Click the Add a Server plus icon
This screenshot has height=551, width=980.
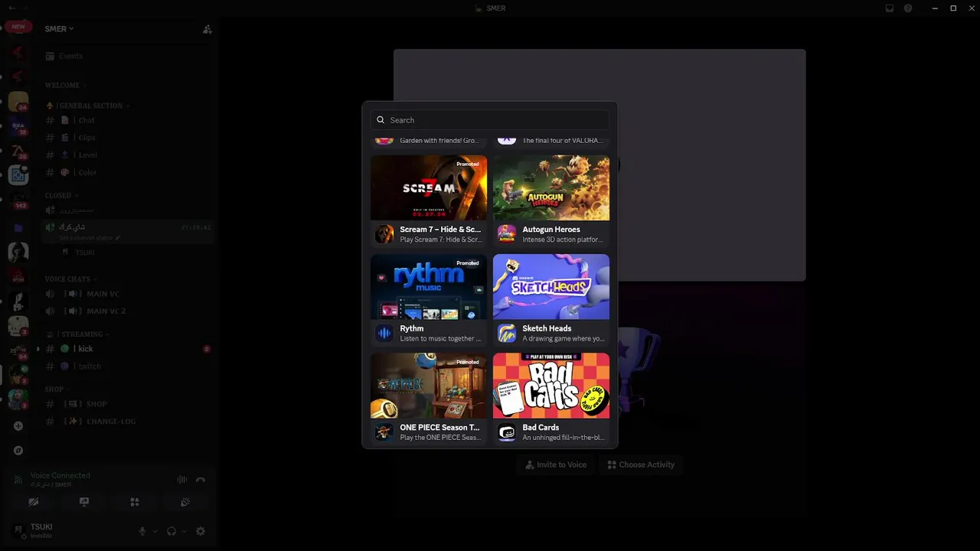(x=18, y=426)
